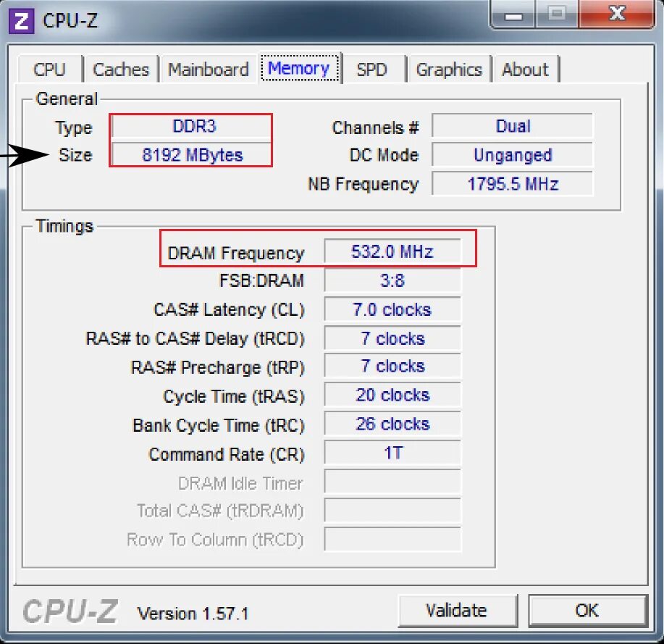This screenshot has width=664, height=644.
Task: Click the CPU-Z purple Z title icon
Action: click(21, 21)
